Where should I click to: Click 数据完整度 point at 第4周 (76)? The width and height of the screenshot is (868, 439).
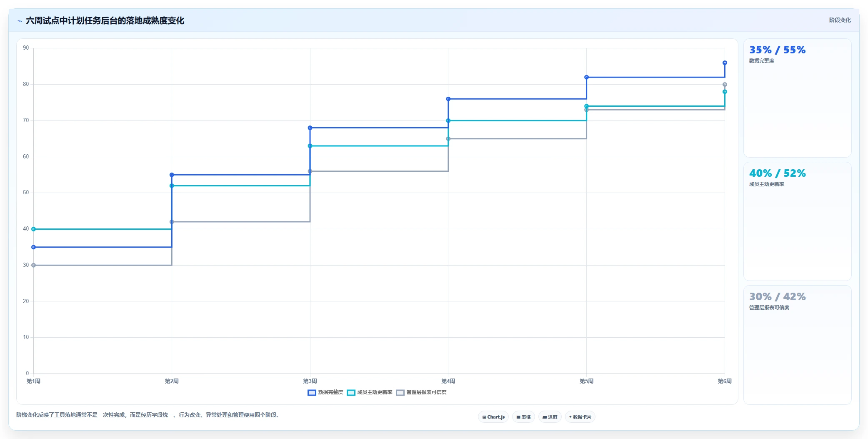(x=448, y=99)
